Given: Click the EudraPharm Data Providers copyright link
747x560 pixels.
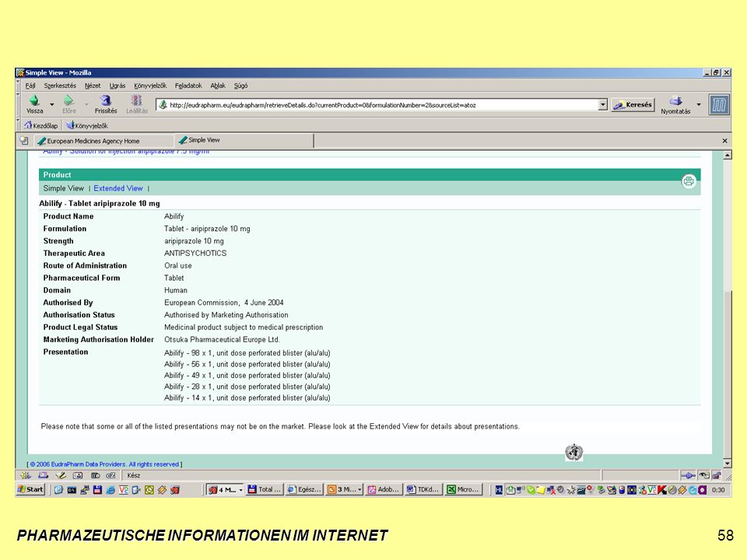Looking at the screenshot, I should click(x=104, y=464).
